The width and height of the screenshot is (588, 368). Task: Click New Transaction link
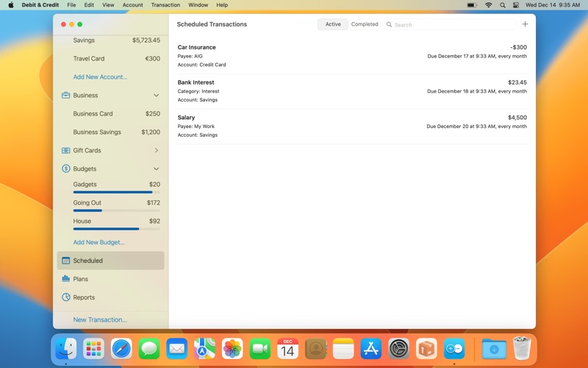(x=100, y=319)
